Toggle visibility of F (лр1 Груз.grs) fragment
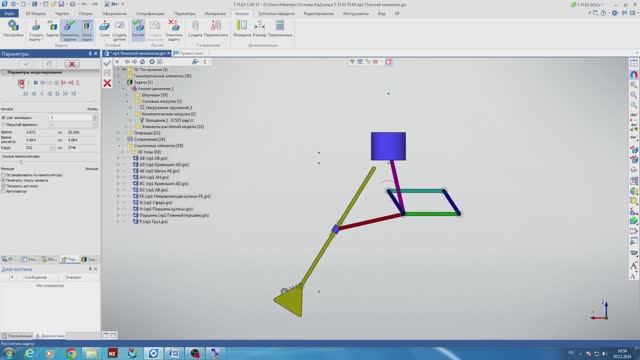This screenshot has height=360, width=640. click(x=125, y=221)
